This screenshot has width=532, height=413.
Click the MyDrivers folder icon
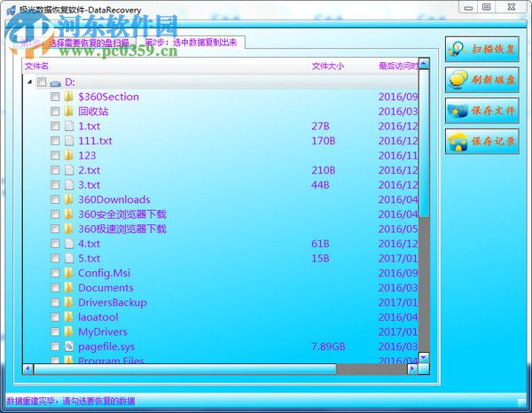[68, 331]
